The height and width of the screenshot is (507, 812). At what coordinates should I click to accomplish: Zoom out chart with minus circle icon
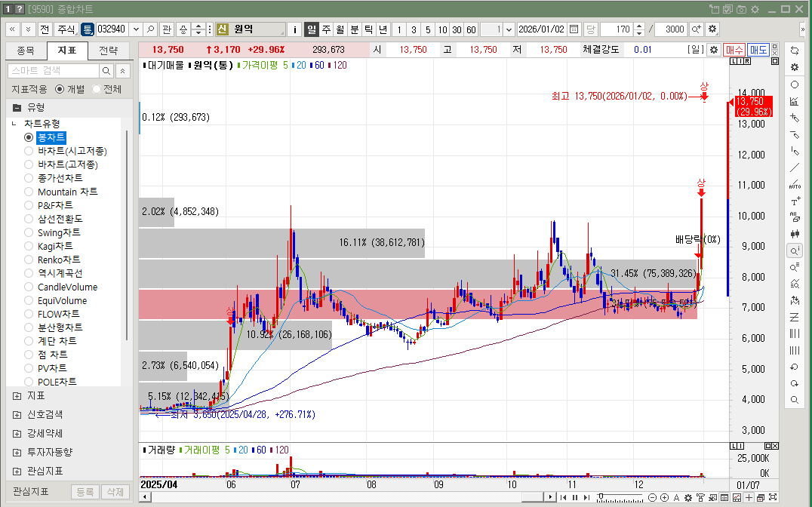tap(653, 498)
